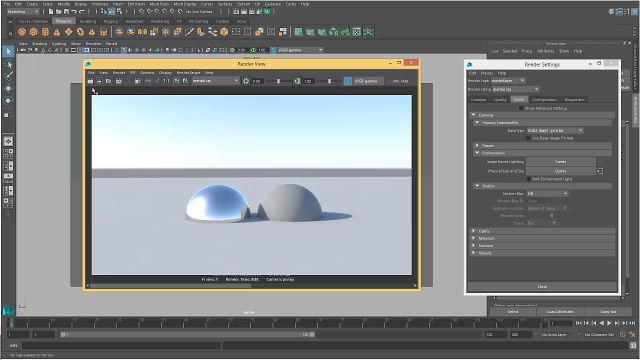Click Create for Image Based Lighting

click(x=561, y=162)
